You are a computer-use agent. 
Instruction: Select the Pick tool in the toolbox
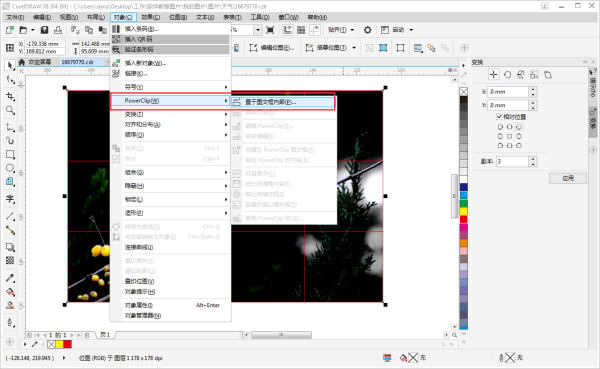tap(10, 65)
